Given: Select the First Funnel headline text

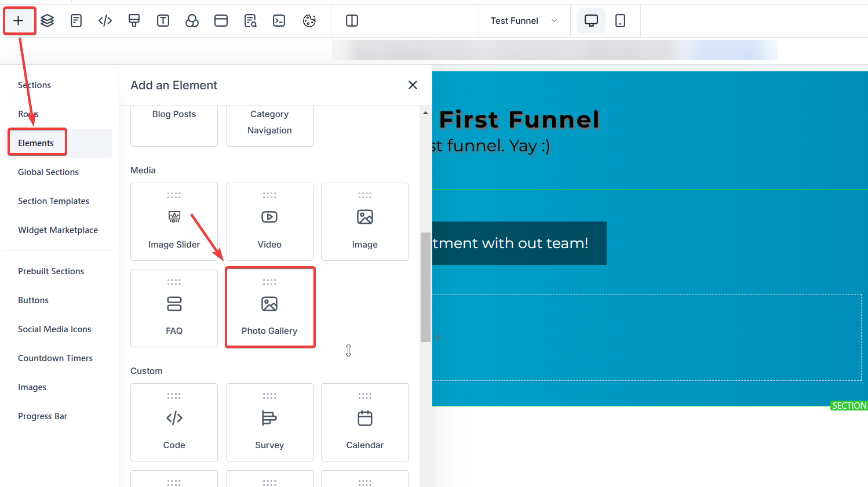Looking at the screenshot, I should 519,120.
